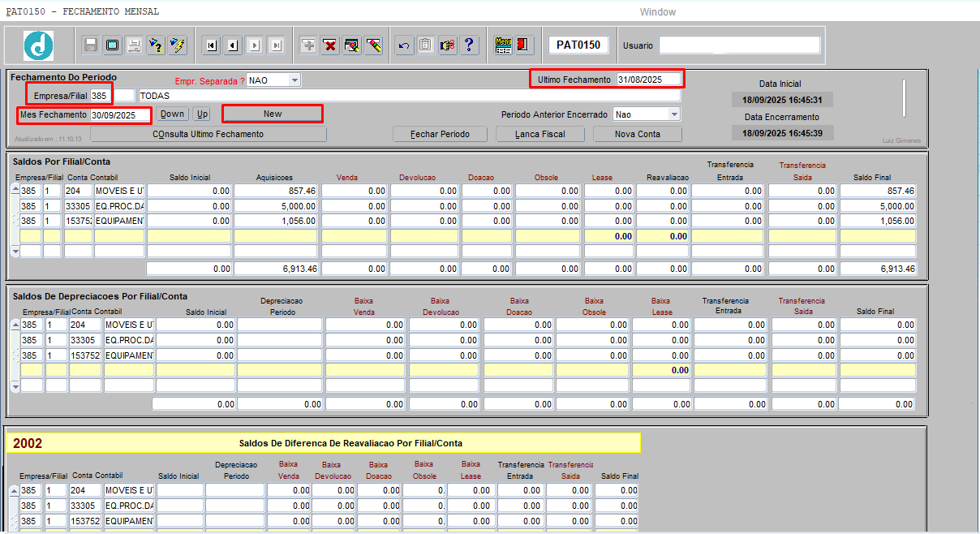Click the Usuario input field

coord(738,45)
